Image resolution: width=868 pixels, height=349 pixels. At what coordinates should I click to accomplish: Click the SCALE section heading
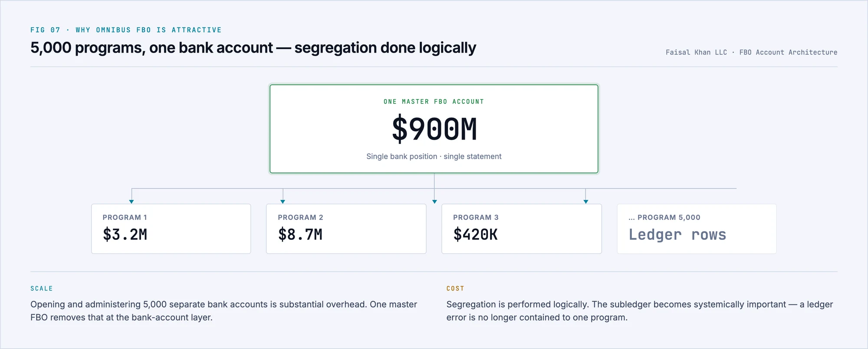[42, 289]
